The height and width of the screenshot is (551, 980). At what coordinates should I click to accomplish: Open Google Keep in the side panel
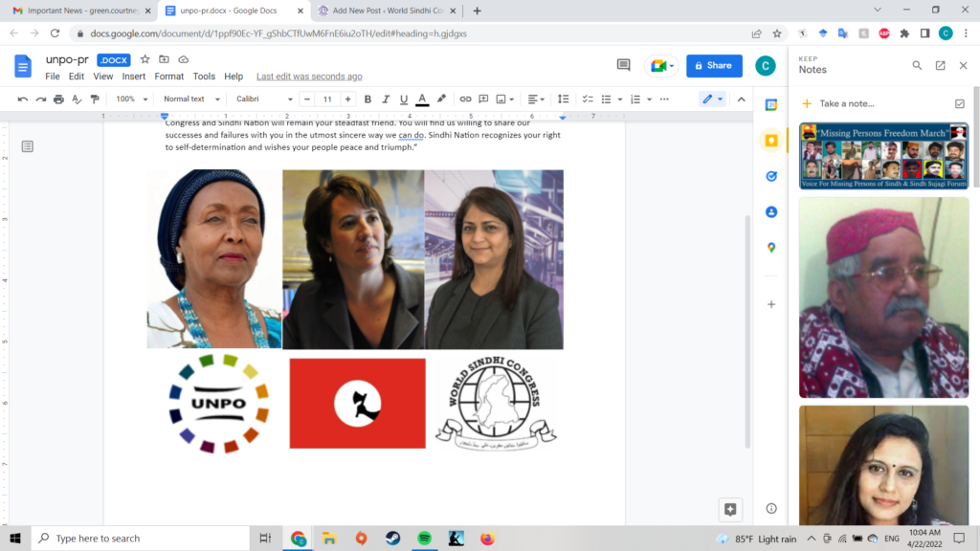pos(771,141)
